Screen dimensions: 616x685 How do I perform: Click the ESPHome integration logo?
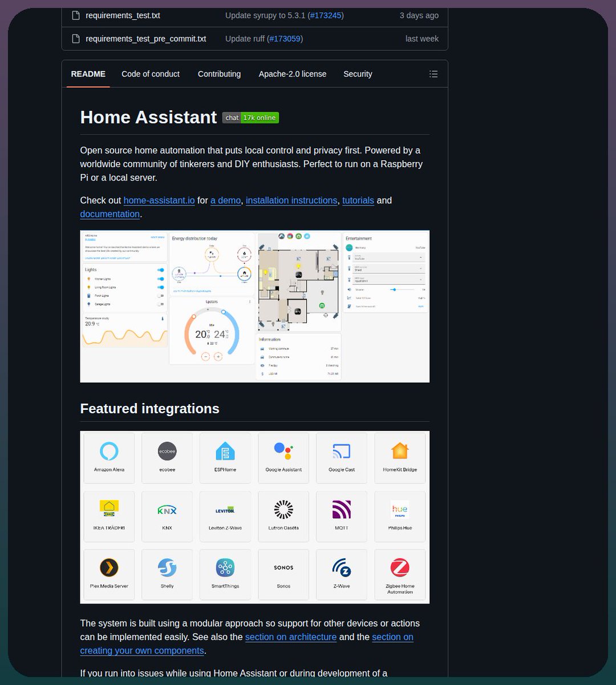click(225, 452)
